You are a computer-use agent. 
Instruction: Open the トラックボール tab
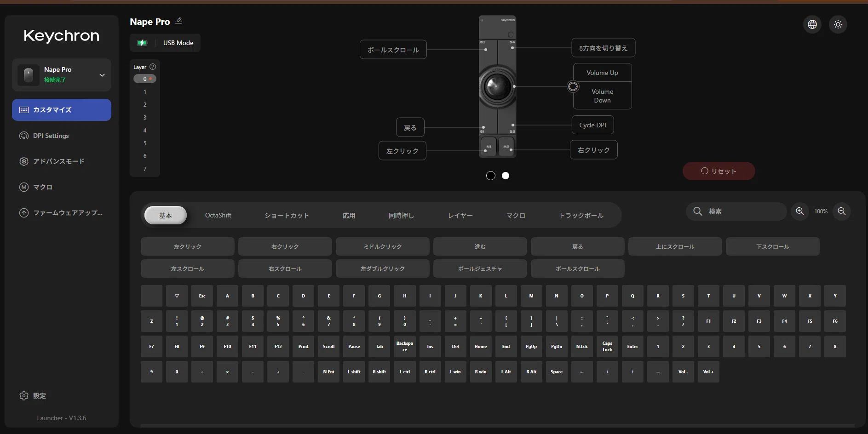581,215
